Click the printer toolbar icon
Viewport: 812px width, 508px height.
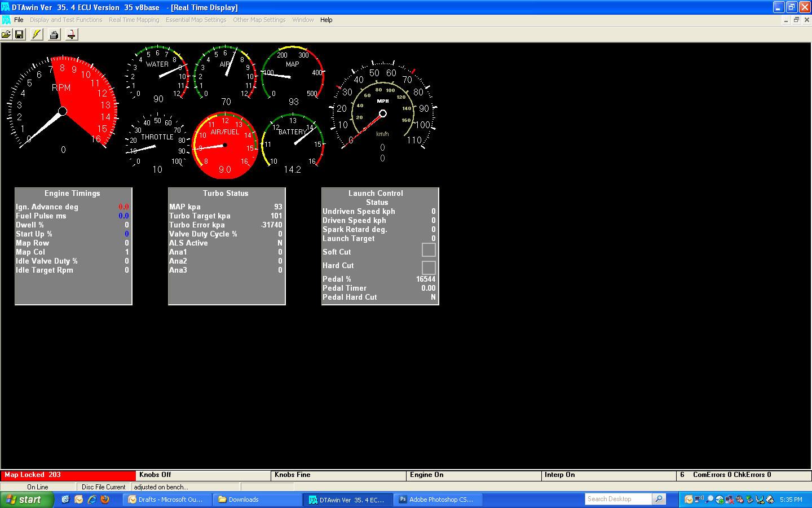pos(54,34)
